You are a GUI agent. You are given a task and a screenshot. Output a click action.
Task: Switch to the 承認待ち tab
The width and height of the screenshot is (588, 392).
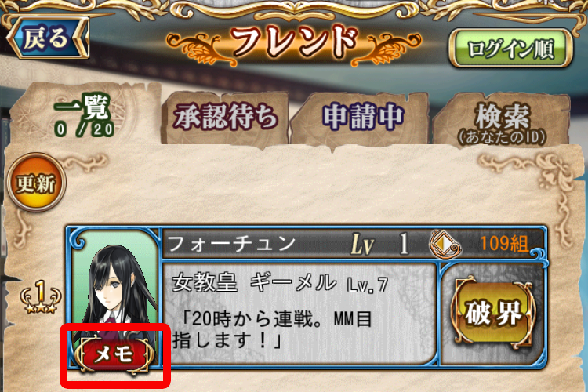coord(225,116)
